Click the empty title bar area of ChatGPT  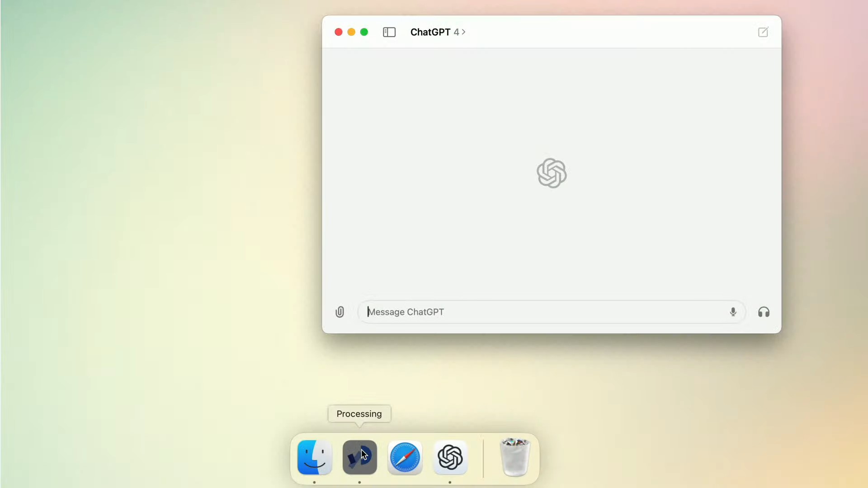coord(610,32)
